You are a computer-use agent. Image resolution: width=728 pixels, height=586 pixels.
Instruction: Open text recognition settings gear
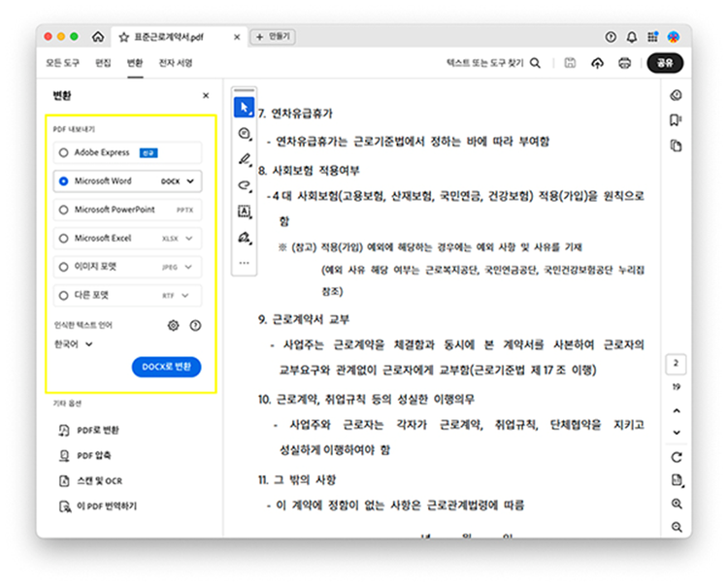[x=173, y=326]
